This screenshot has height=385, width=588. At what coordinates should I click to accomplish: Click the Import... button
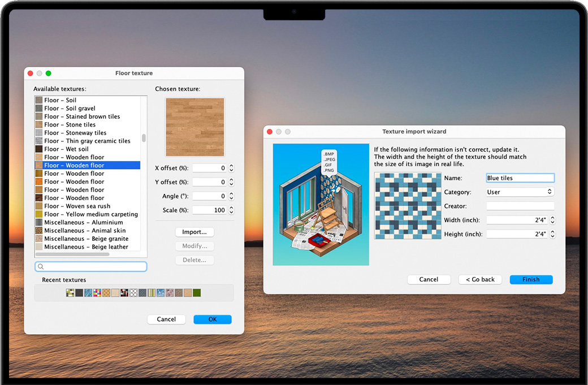click(194, 232)
